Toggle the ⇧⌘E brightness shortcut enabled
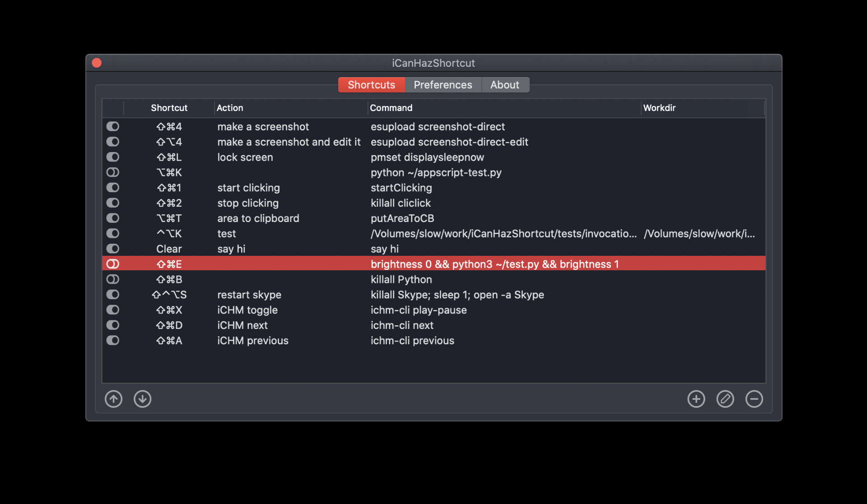867x504 pixels. click(113, 264)
